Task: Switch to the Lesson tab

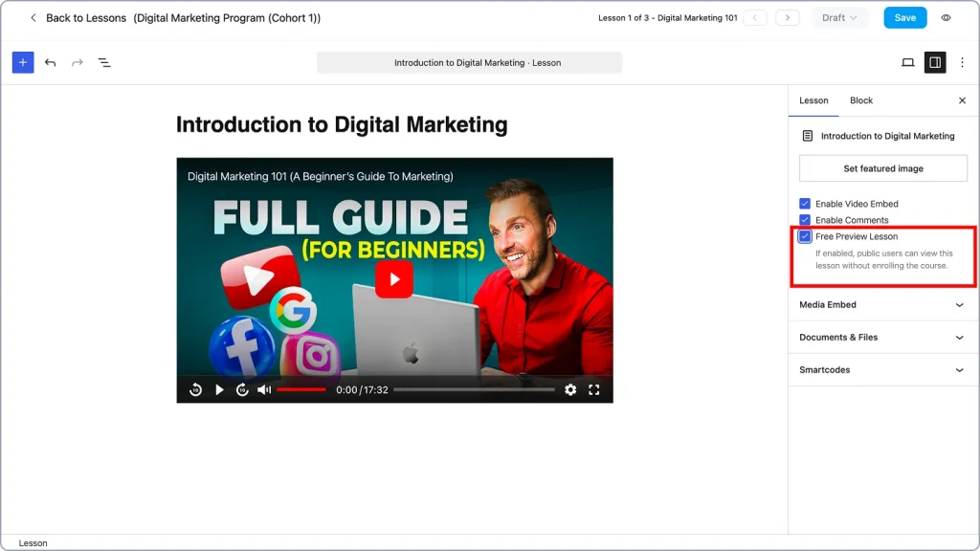Action: click(813, 100)
